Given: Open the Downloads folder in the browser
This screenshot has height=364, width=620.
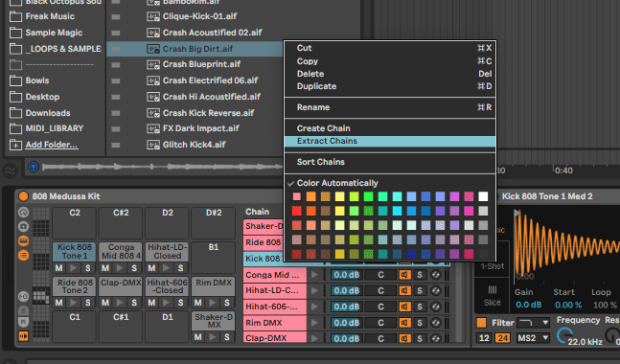Looking at the screenshot, I should 48,113.
